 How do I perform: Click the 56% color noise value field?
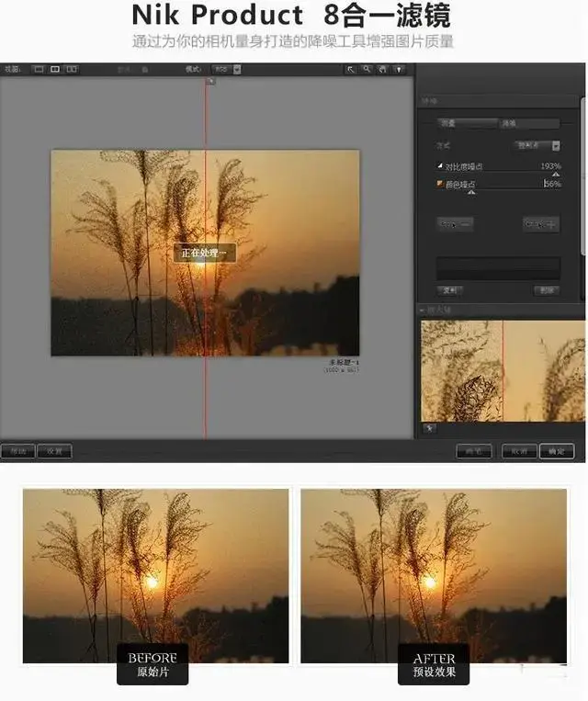point(552,184)
